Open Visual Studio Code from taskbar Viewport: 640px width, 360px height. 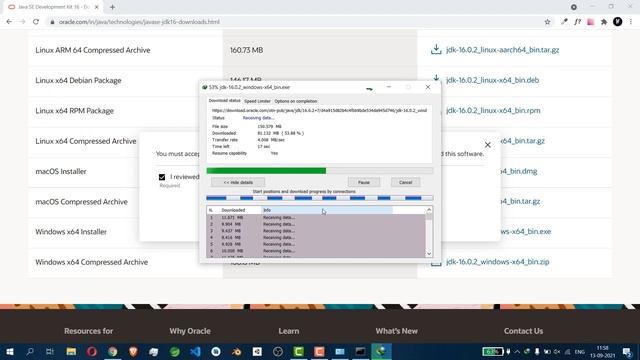click(x=195, y=351)
